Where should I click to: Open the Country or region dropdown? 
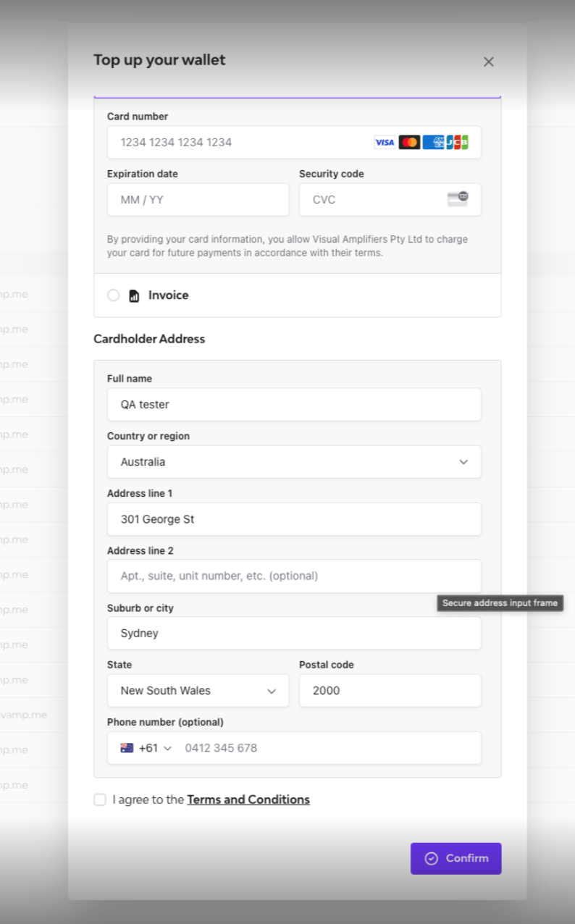point(294,462)
